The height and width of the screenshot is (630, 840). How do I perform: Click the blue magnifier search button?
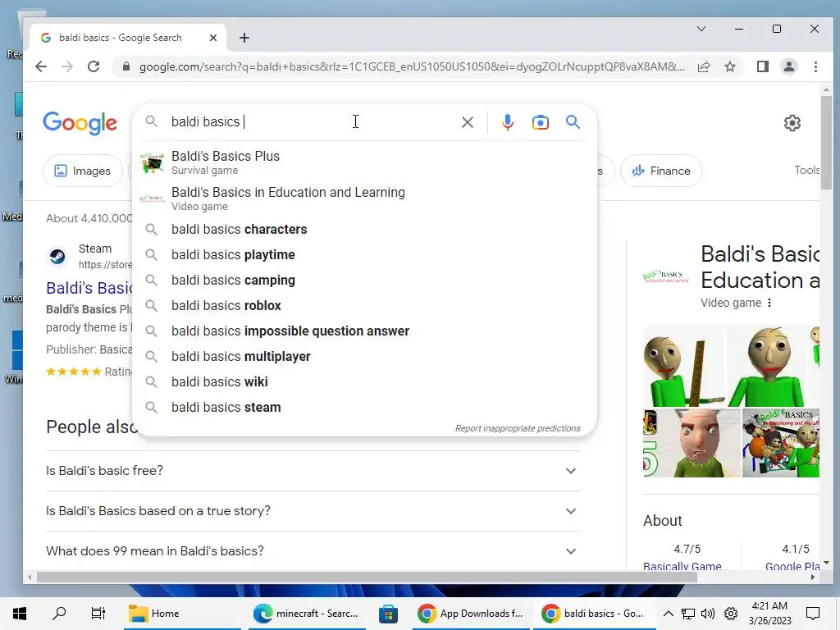pyautogui.click(x=573, y=122)
